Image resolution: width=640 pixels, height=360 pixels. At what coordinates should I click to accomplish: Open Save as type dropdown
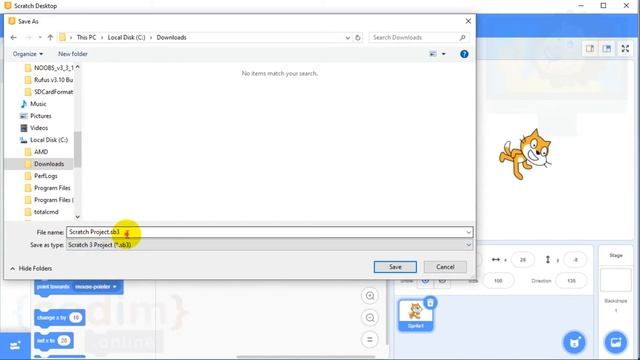click(x=269, y=245)
